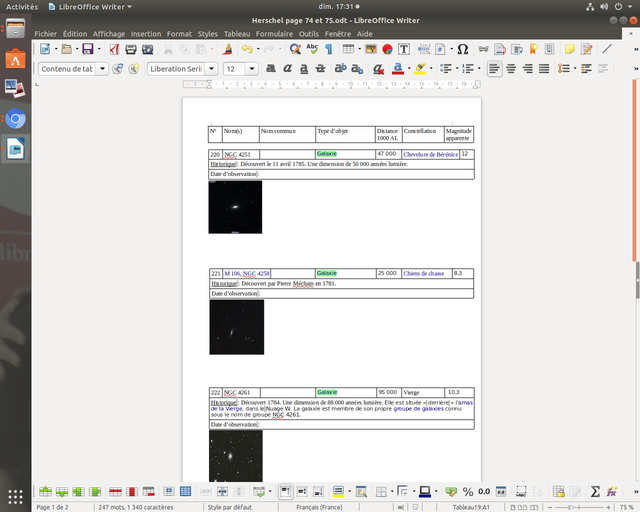Screen dimensions: 640x512
Task: Click Chiens de chasse link
Action: 423,273
